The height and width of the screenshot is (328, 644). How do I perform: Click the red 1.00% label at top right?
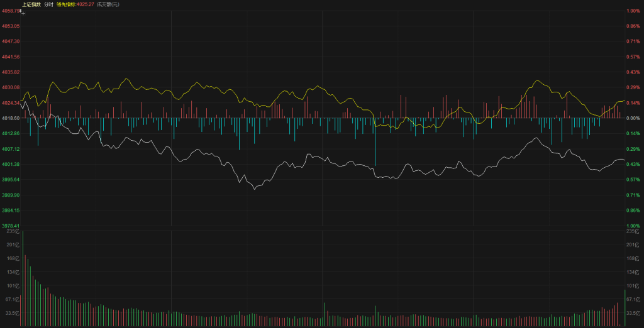(633, 11)
